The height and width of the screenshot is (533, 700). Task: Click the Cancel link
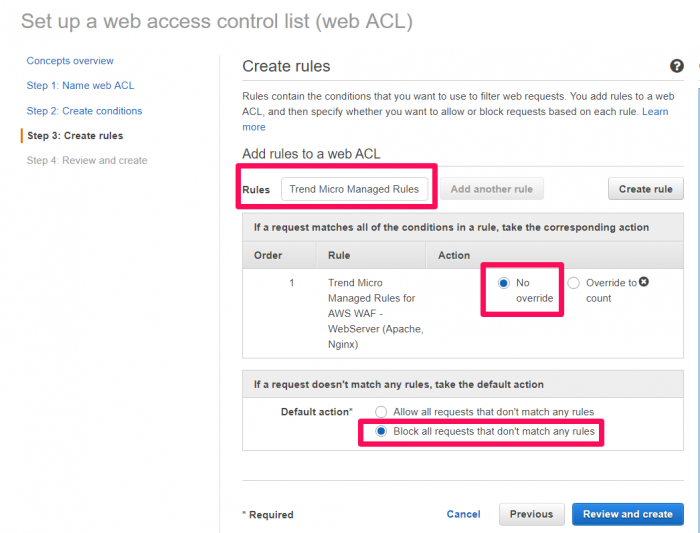point(463,514)
